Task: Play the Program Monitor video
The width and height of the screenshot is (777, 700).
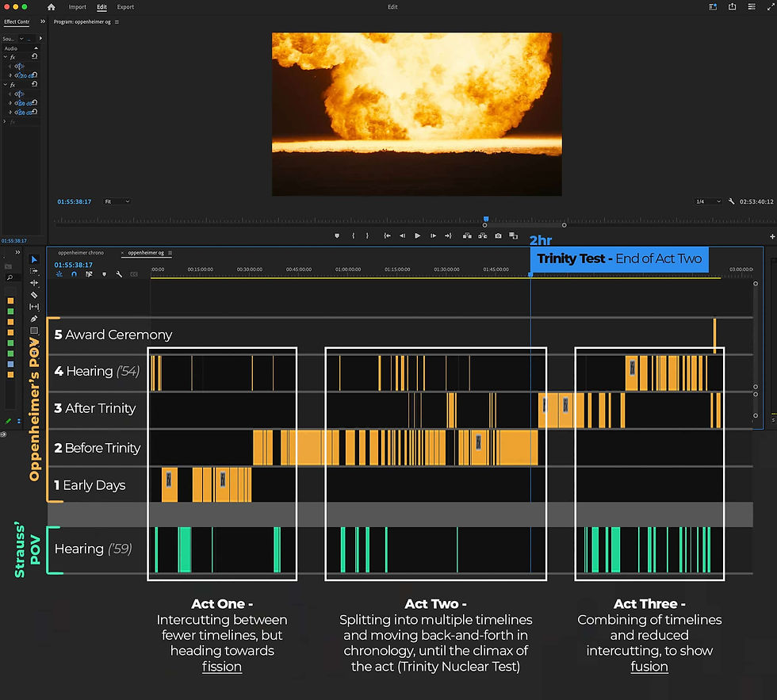Action: [x=418, y=235]
